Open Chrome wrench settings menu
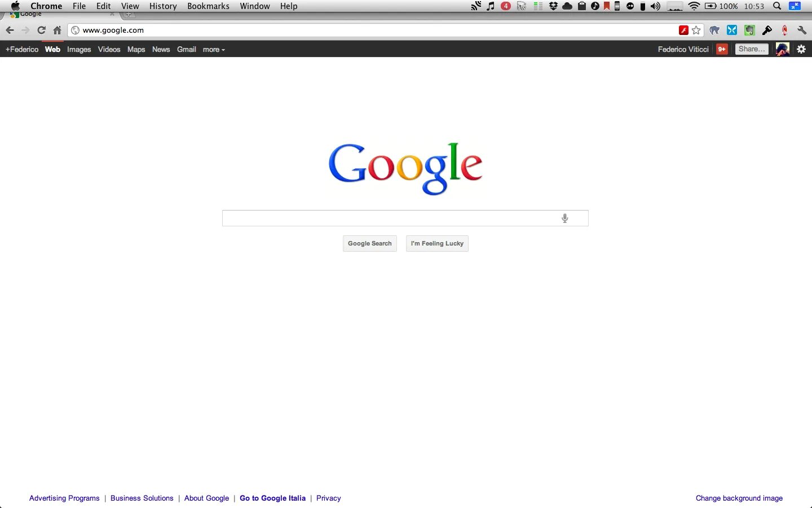812x508 pixels. 802,30
